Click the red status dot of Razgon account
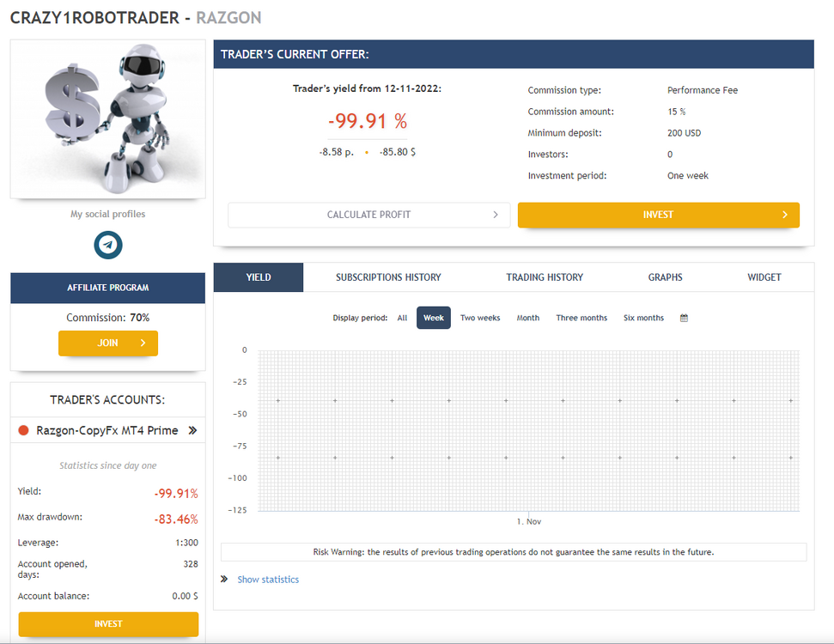Screen dimensions: 834x644 point(23,430)
